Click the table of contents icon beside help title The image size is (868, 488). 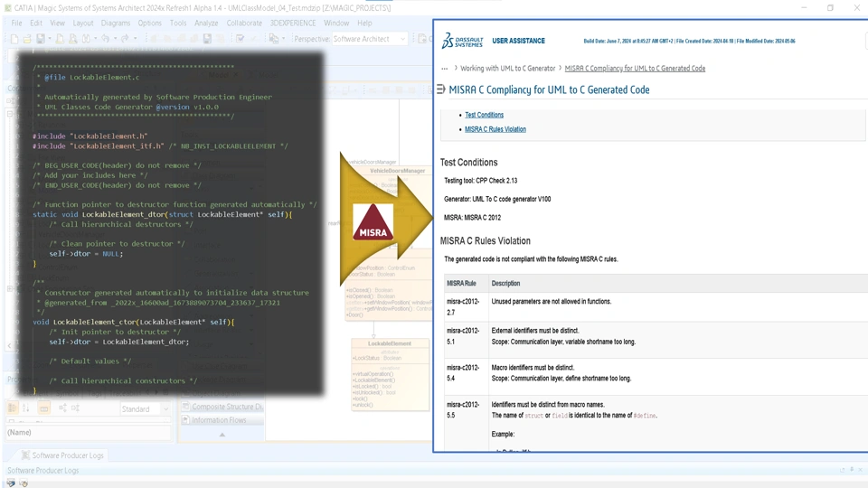(440, 89)
